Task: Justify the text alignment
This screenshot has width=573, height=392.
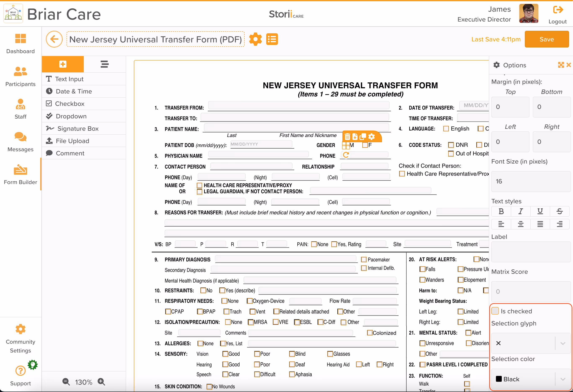Action: 540,224
